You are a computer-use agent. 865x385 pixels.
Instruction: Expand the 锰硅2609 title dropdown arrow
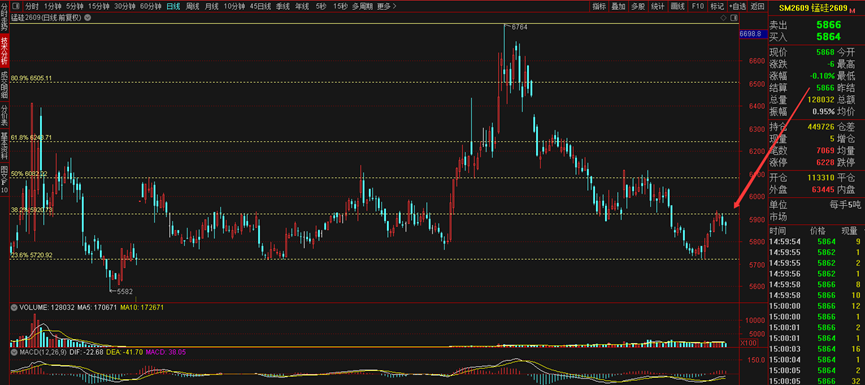tap(88, 18)
